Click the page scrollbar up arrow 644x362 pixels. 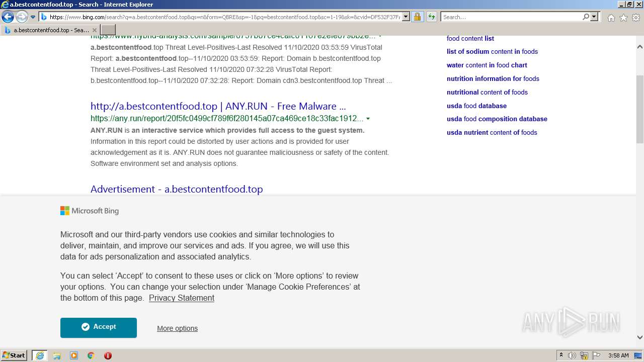pos(640,47)
